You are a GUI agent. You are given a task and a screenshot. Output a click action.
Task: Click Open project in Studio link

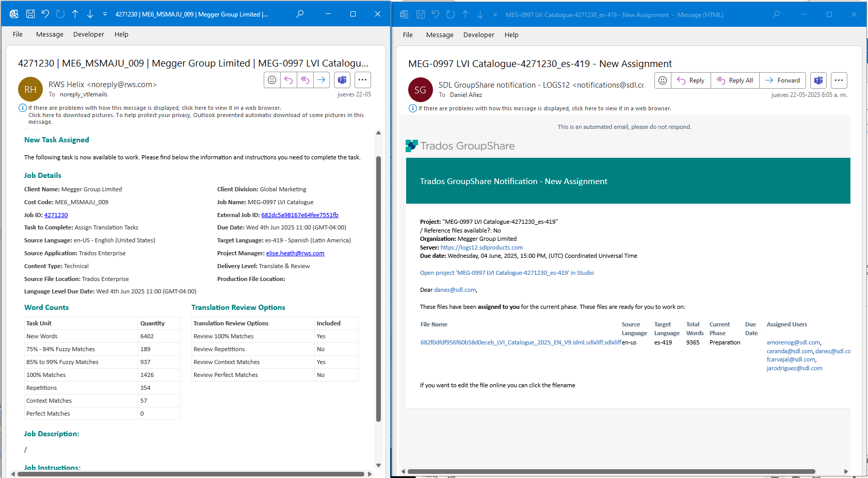[x=507, y=273]
